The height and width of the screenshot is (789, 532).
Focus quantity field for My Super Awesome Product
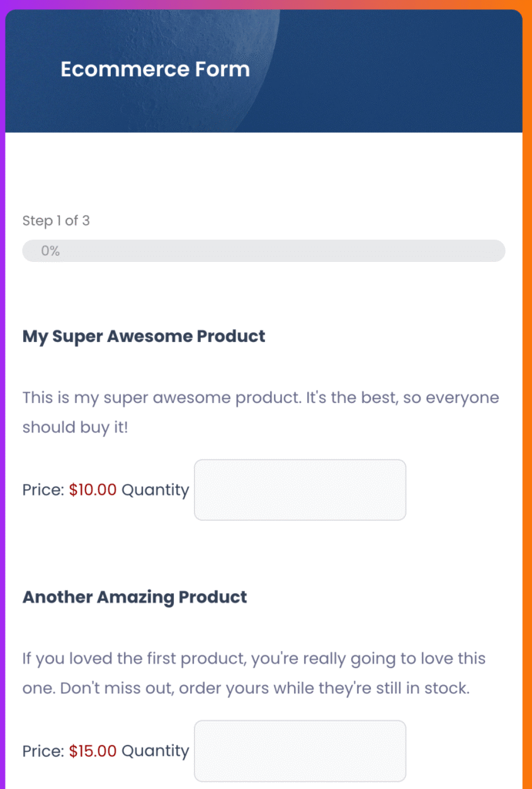[x=299, y=490]
